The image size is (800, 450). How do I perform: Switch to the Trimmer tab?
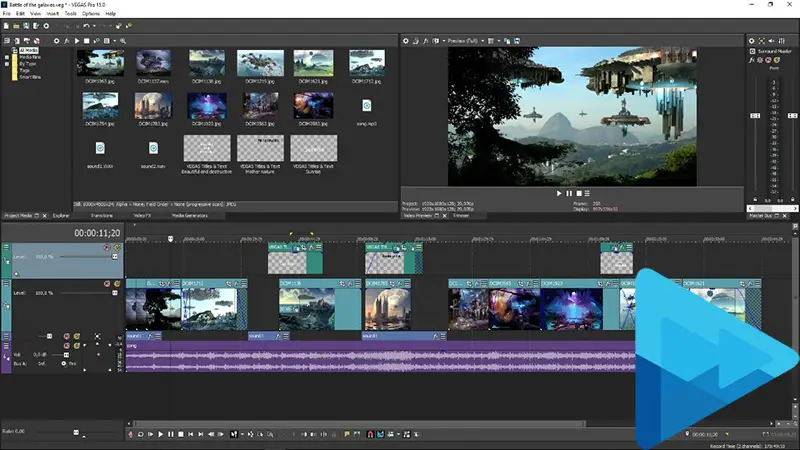coord(460,215)
